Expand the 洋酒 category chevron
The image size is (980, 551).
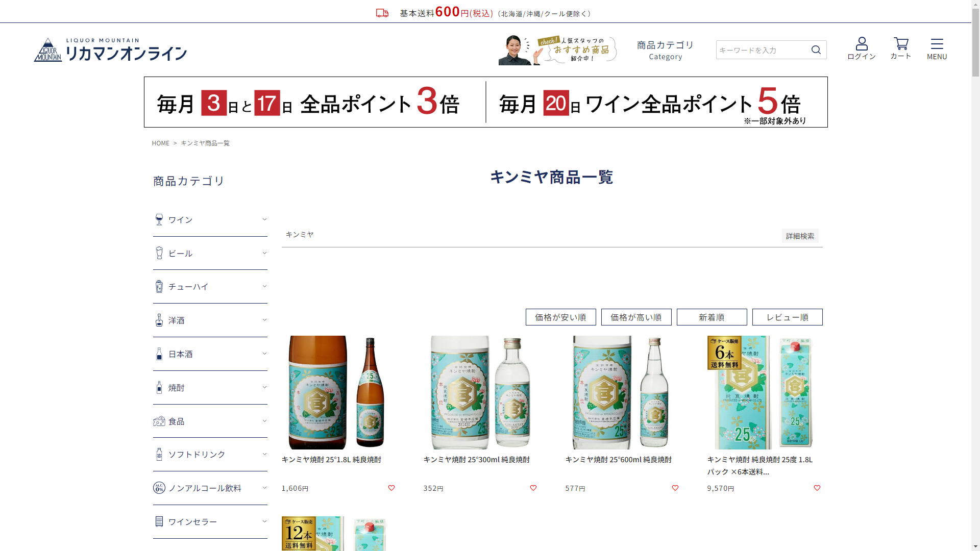[x=264, y=320]
